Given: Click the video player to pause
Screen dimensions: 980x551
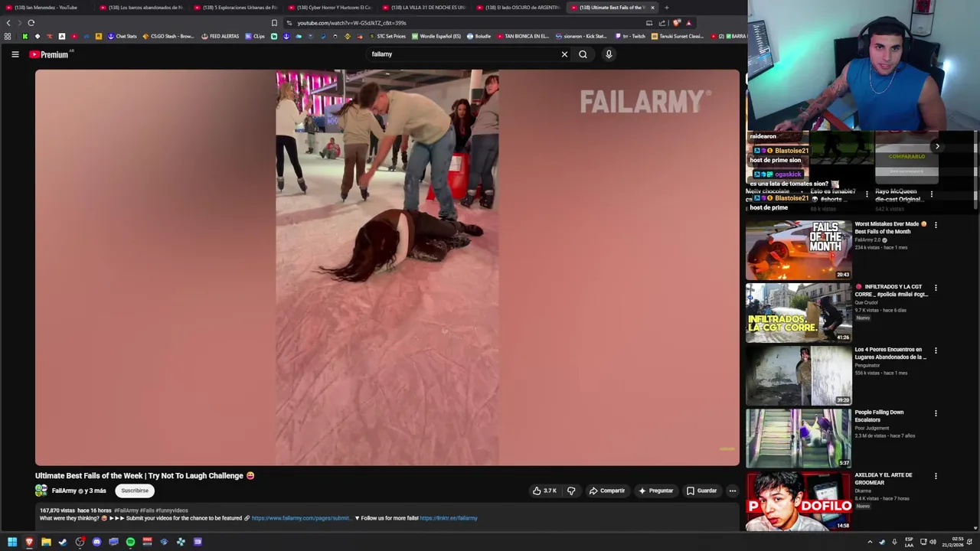Looking at the screenshot, I should click(387, 268).
